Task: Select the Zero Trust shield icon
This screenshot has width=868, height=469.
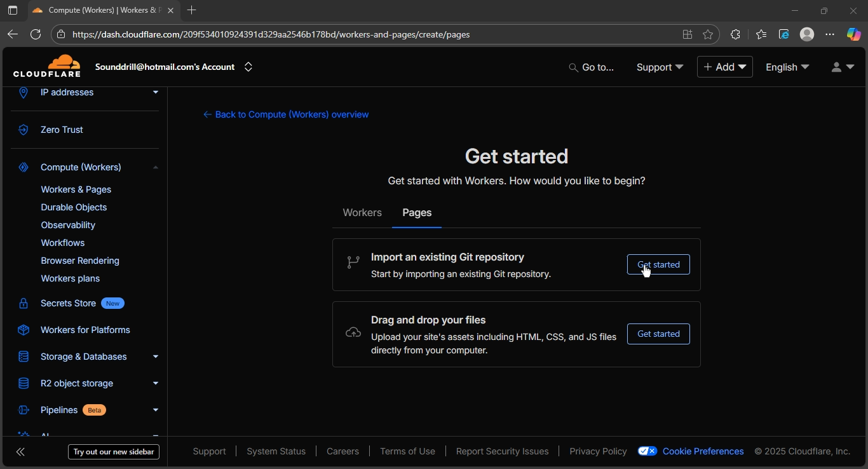Action: click(24, 130)
